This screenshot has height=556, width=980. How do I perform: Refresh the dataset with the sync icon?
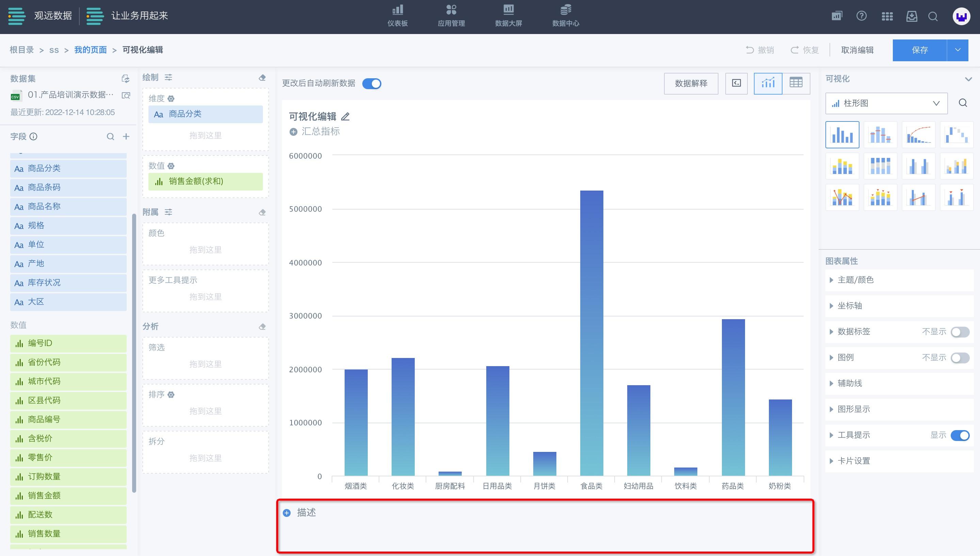(125, 79)
